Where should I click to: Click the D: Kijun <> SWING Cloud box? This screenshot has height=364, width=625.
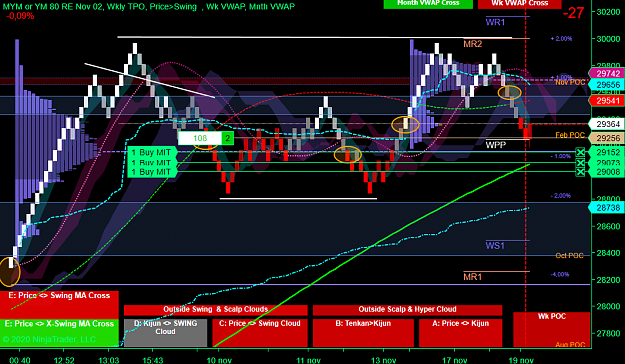pyautogui.click(x=165, y=333)
